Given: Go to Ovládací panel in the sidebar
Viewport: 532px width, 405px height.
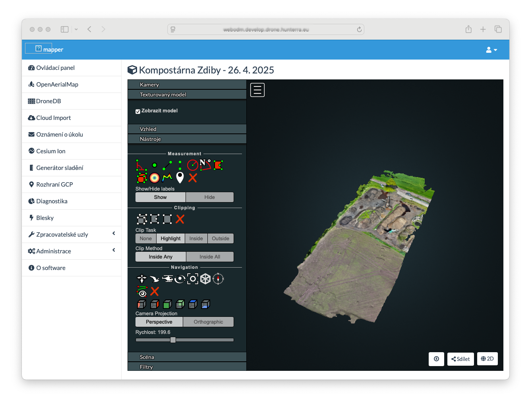Looking at the screenshot, I should (55, 68).
